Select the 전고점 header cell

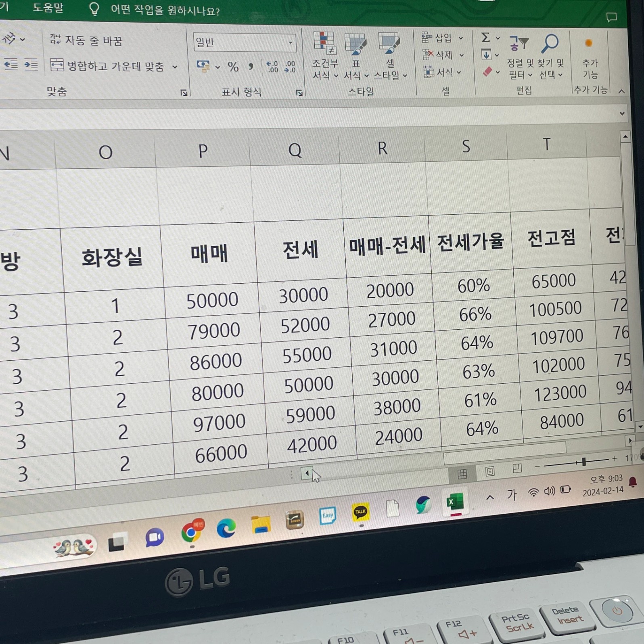point(551,238)
